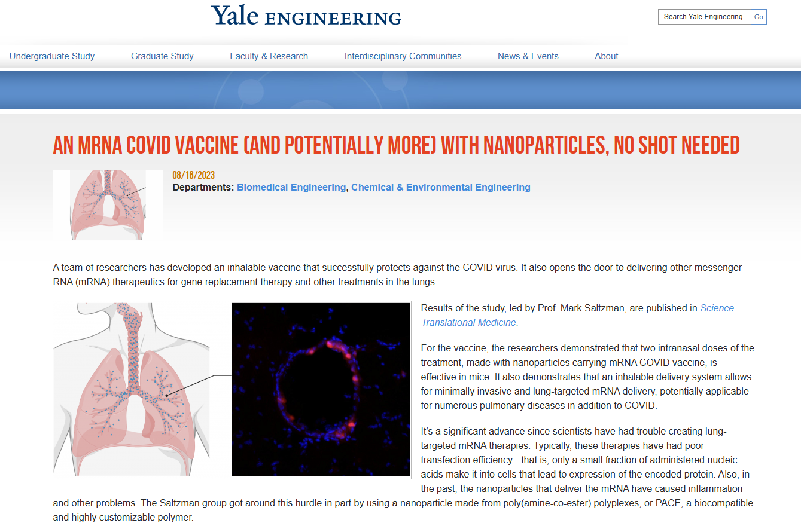This screenshot has width=801, height=532.
Task: Click the red article headline about mRNA vaccine
Action: (396, 145)
